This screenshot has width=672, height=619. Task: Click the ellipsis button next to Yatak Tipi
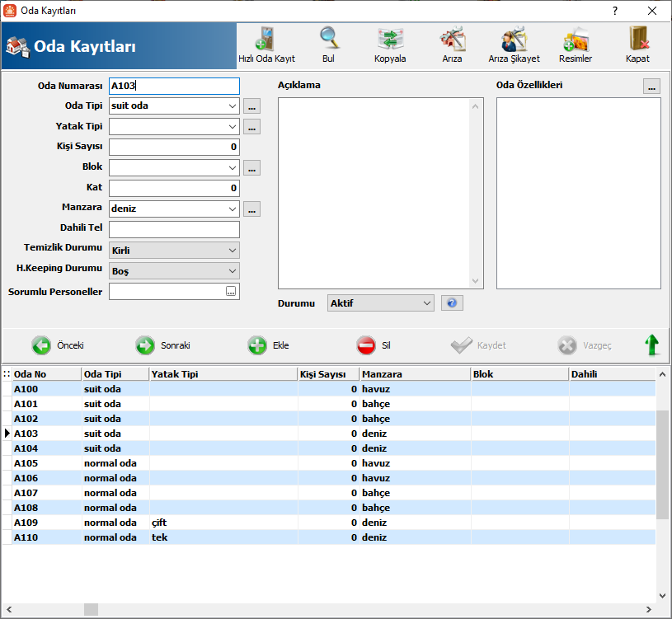[x=252, y=126]
